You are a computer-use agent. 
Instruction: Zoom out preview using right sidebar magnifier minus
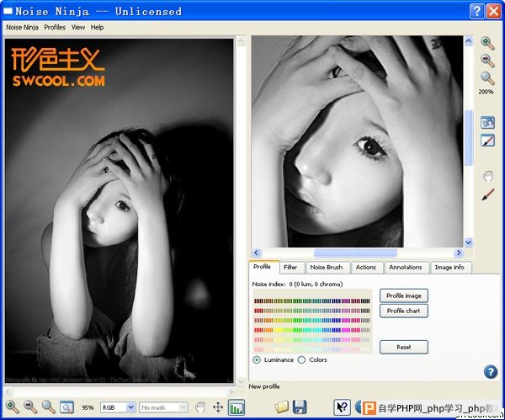click(487, 61)
